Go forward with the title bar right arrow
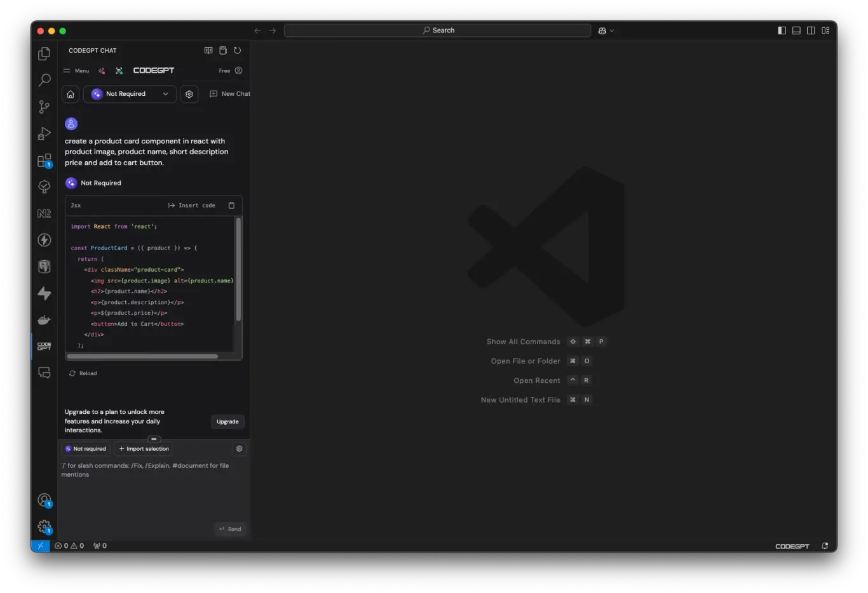The height and width of the screenshot is (593, 868). (272, 30)
